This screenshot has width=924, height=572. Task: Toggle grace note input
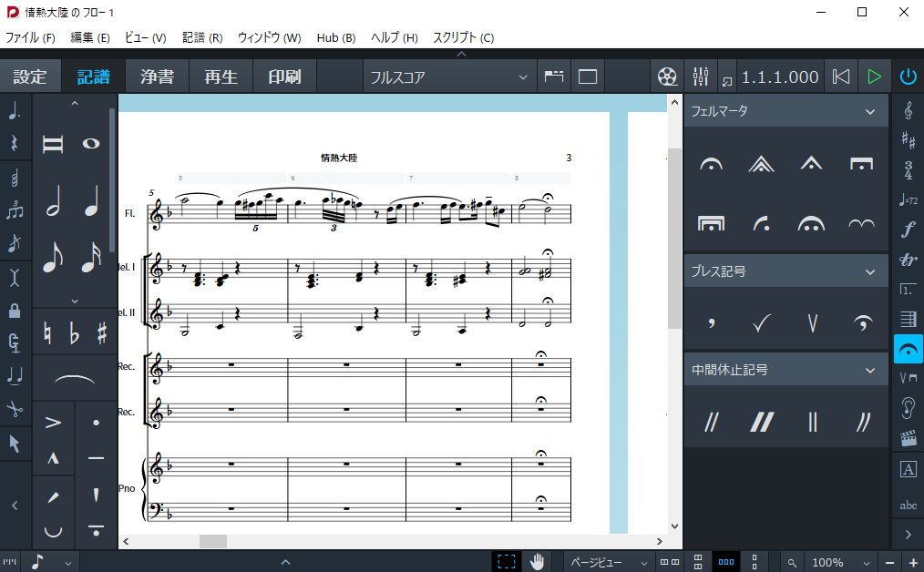pyautogui.click(x=15, y=242)
